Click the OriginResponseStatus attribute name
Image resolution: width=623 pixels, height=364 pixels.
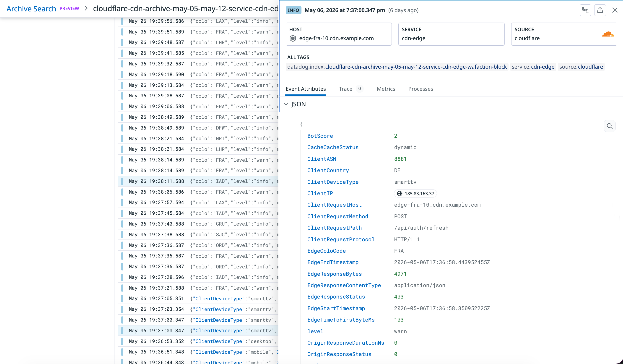pyautogui.click(x=339, y=354)
